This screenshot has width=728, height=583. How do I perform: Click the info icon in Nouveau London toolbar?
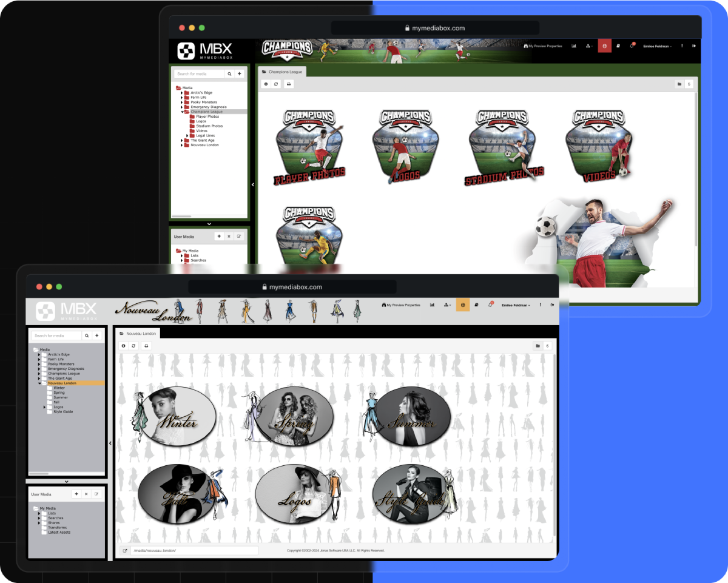[123, 346]
